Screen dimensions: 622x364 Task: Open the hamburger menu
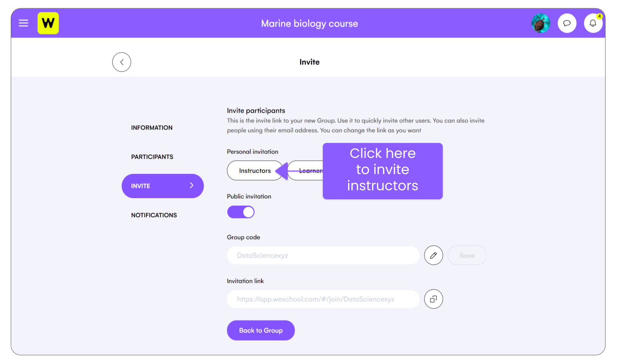click(23, 23)
